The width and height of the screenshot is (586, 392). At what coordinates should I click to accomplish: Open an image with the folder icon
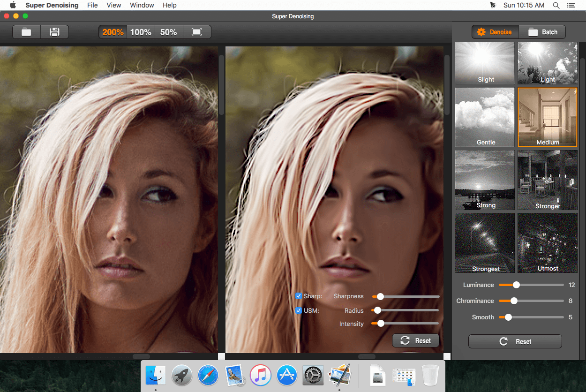26,32
